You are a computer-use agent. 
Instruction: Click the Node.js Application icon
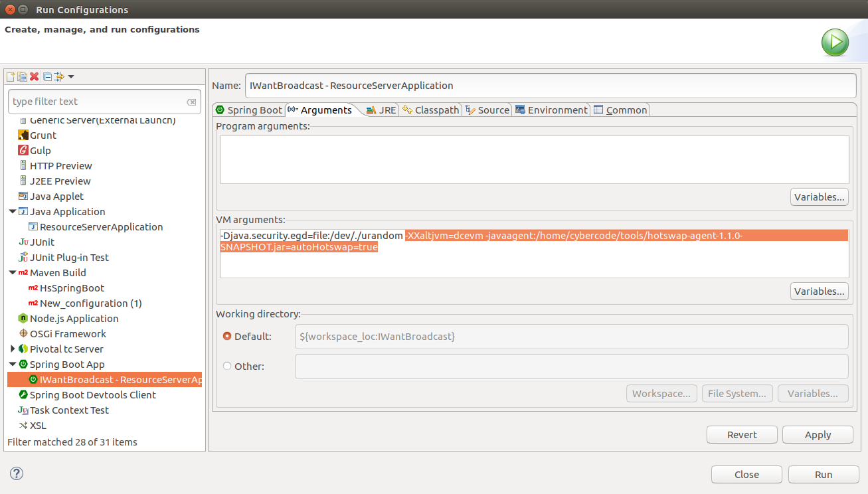[23, 319]
